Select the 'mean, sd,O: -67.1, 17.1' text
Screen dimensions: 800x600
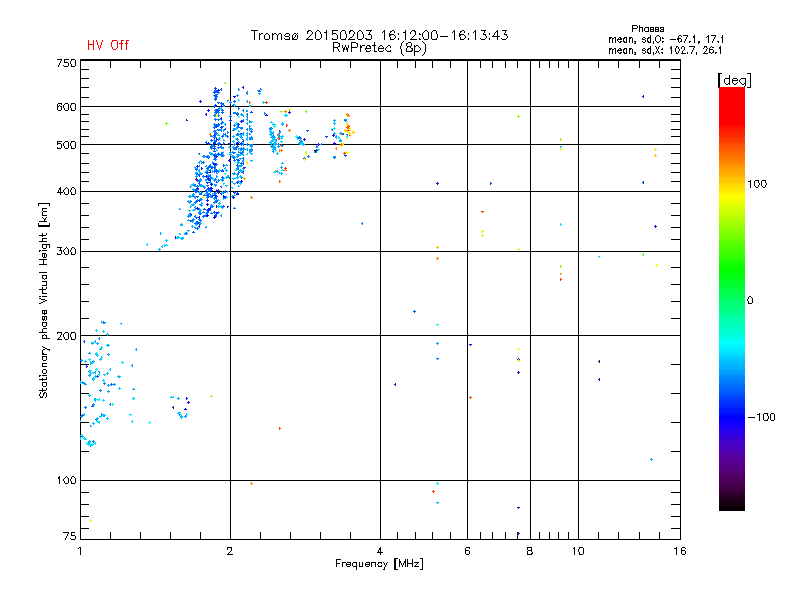click(x=666, y=39)
